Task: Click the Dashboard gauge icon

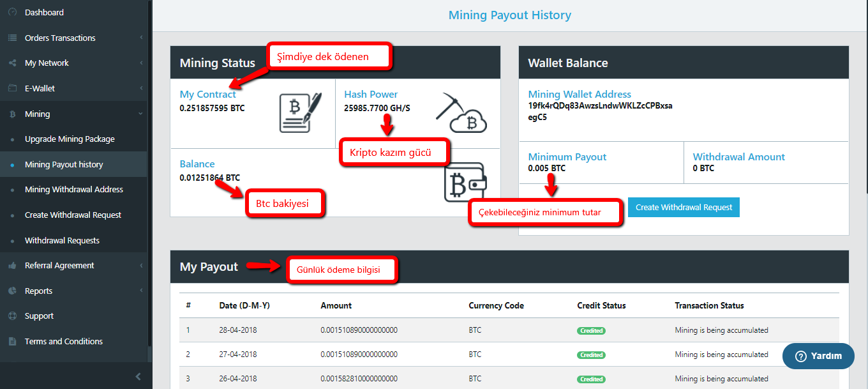Action: [x=12, y=12]
